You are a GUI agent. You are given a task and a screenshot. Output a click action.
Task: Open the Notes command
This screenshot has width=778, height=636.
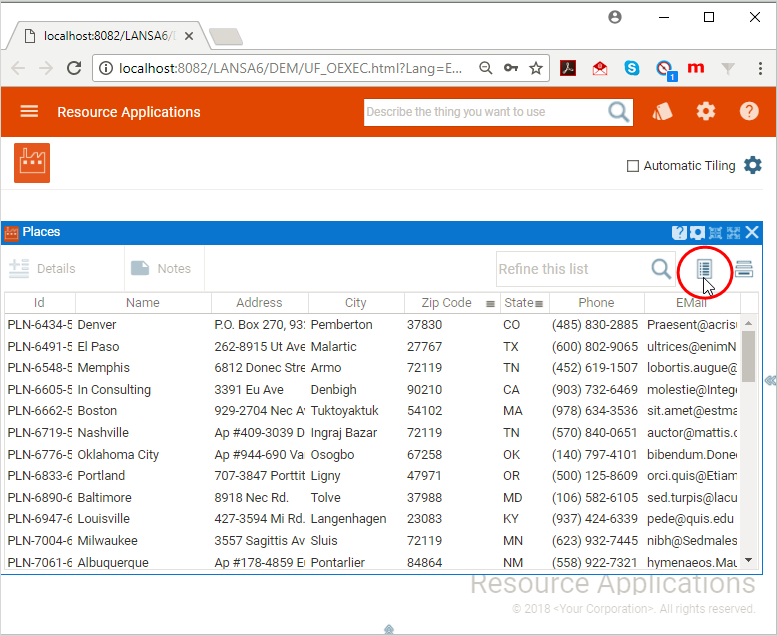tap(161, 268)
